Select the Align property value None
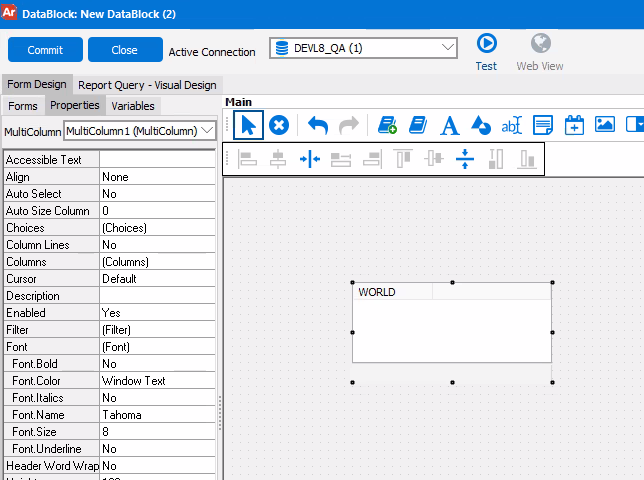 click(x=157, y=177)
